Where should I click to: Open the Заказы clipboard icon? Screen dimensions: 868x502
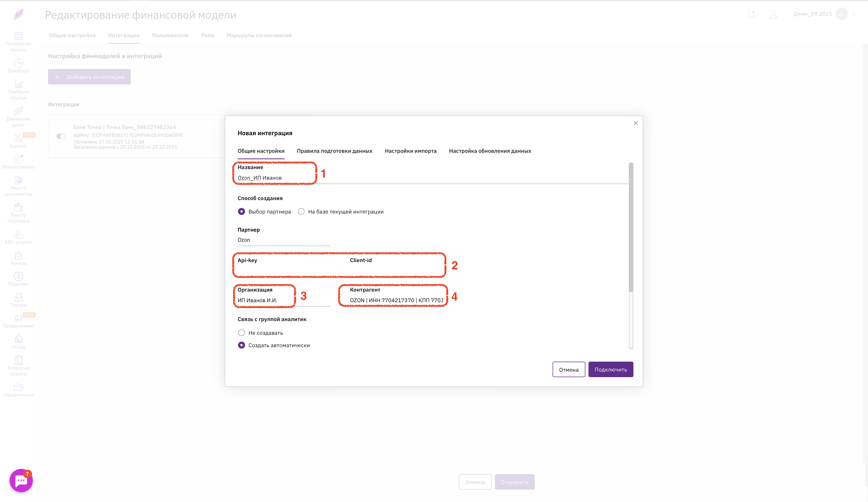pyautogui.click(x=18, y=256)
